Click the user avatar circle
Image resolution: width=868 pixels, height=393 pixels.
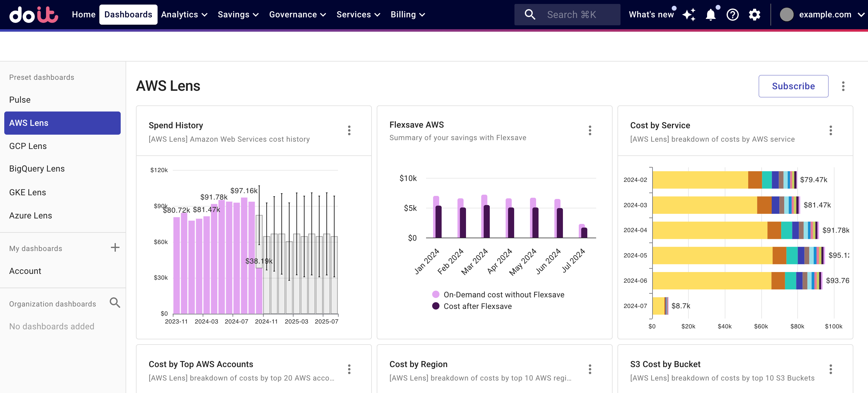pos(786,15)
